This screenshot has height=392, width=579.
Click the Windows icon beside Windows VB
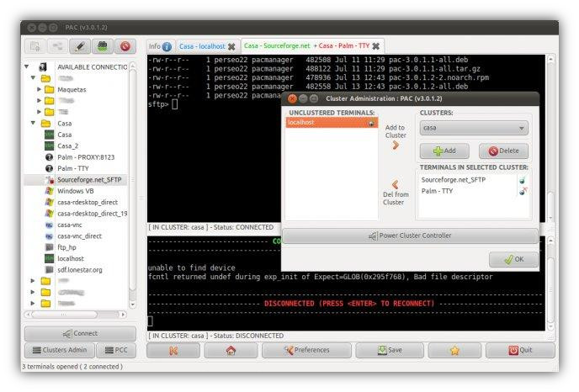point(49,191)
